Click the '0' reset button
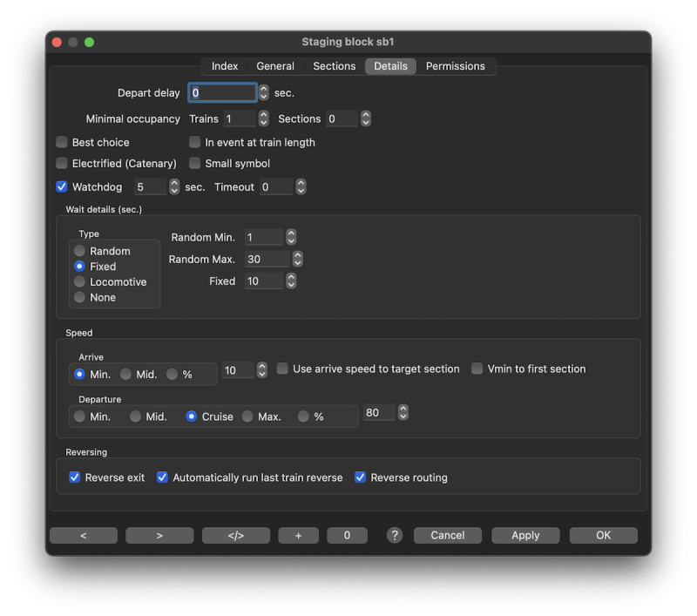Viewport: 697px width, 616px height. pos(347,536)
